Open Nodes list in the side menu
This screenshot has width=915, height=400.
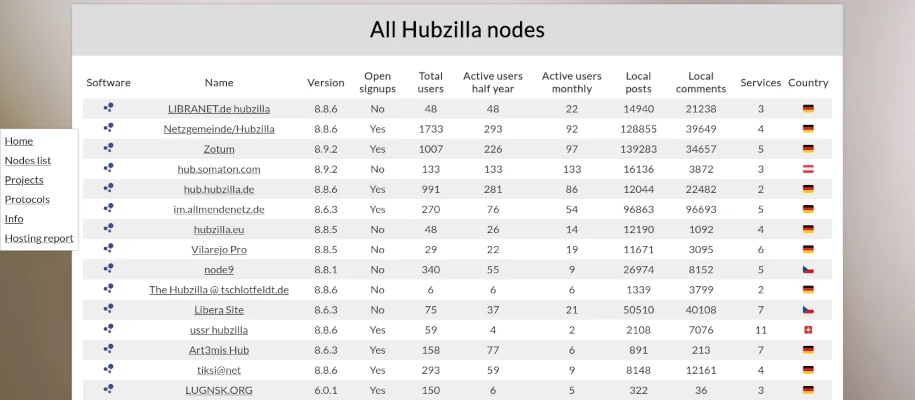[28, 160]
